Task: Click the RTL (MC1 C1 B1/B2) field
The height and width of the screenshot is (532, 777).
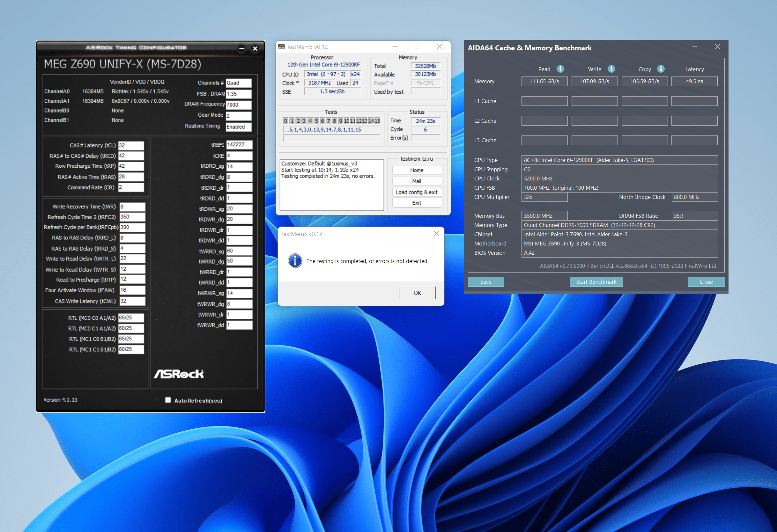Action: pyautogui.click(x=131, y=349)
